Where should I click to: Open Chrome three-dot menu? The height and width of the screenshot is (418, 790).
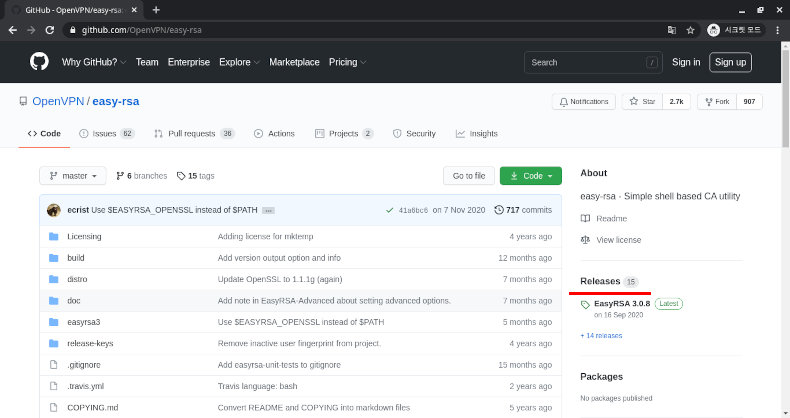[777, 30]
